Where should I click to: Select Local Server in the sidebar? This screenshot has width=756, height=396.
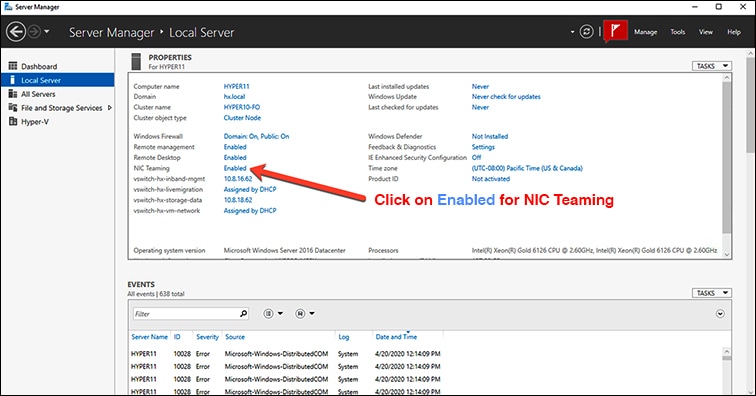click(x=58, y=80)
